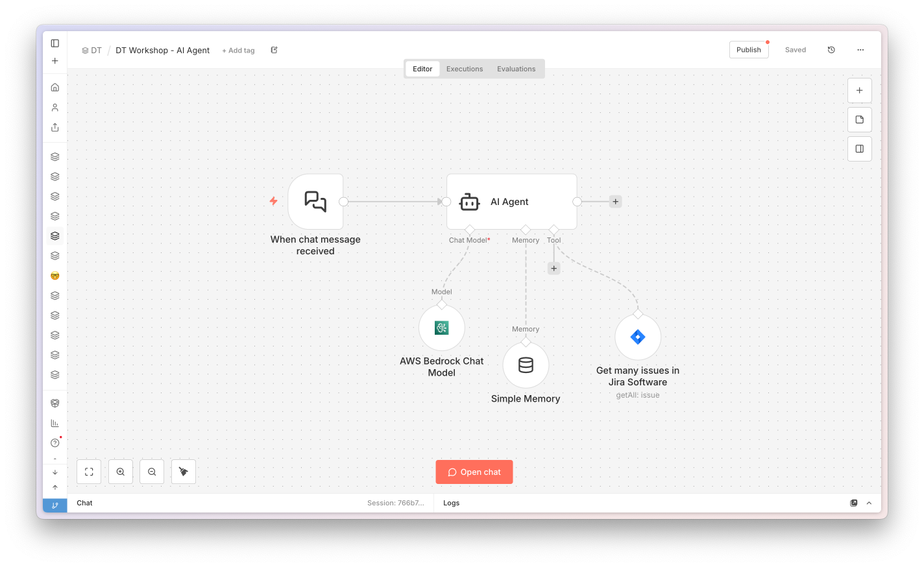The image size is (924, 567).
Task: Toggle the left sidebar collapse icon
Action: click(x=55, y=43)
